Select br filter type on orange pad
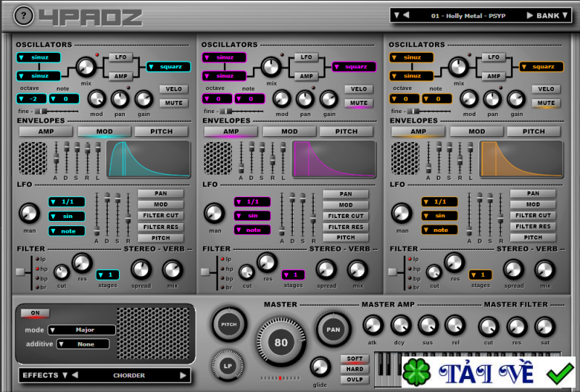580x392 pixels. (x=410, y=288)
